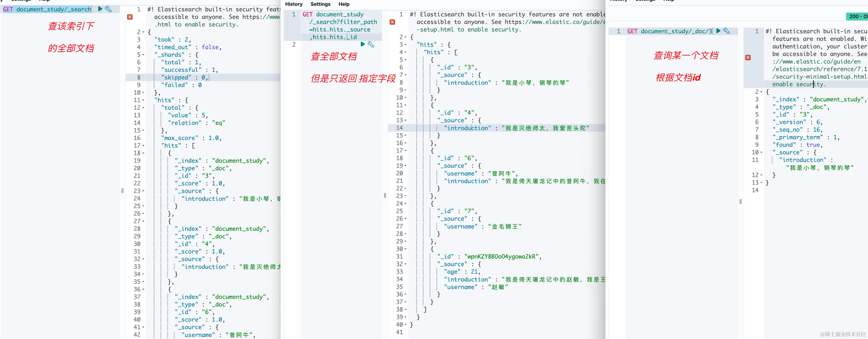Click red warning marker in left console output
868x339 pixels.
pyautogui.click(x=130, y=17)
